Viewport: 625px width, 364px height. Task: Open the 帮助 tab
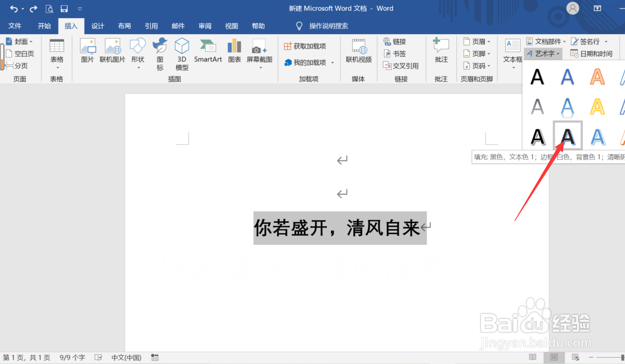point(258,26)
